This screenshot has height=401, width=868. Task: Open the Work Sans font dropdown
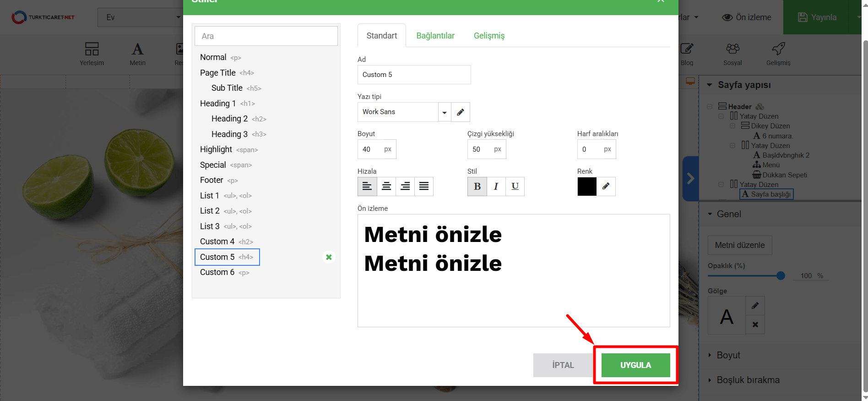[444, 112]
